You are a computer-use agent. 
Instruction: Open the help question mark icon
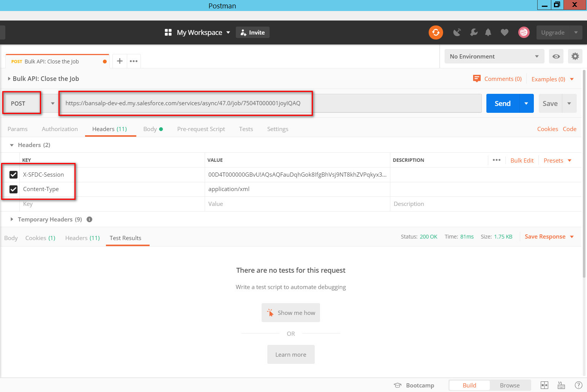pyautogui.click(x=579, y=385)
